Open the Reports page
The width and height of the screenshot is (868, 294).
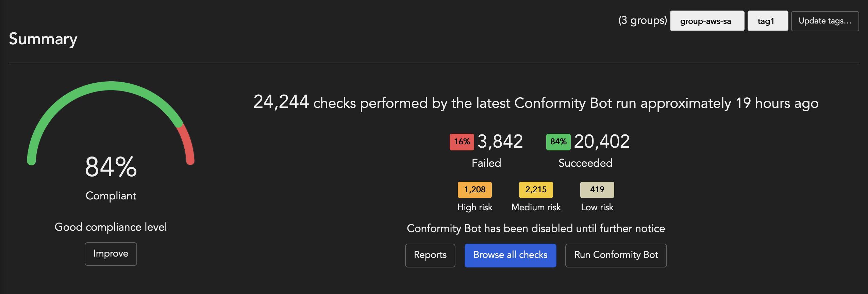point(430,255)
